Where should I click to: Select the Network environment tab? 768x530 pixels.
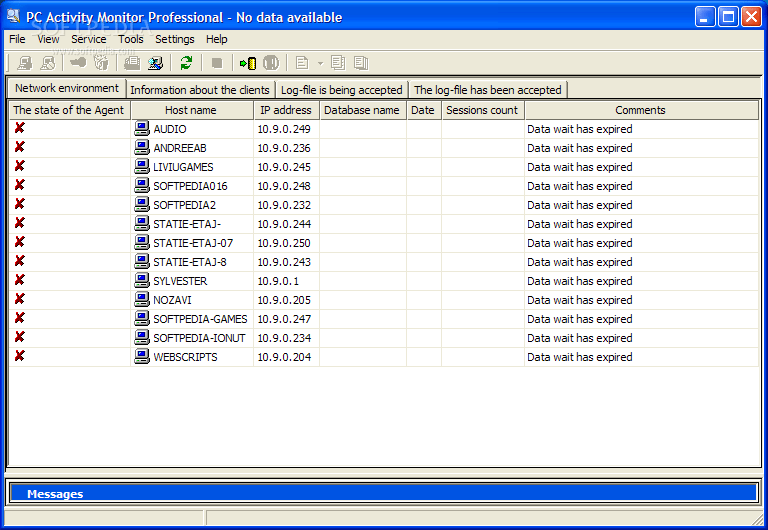tap(67, 88)
